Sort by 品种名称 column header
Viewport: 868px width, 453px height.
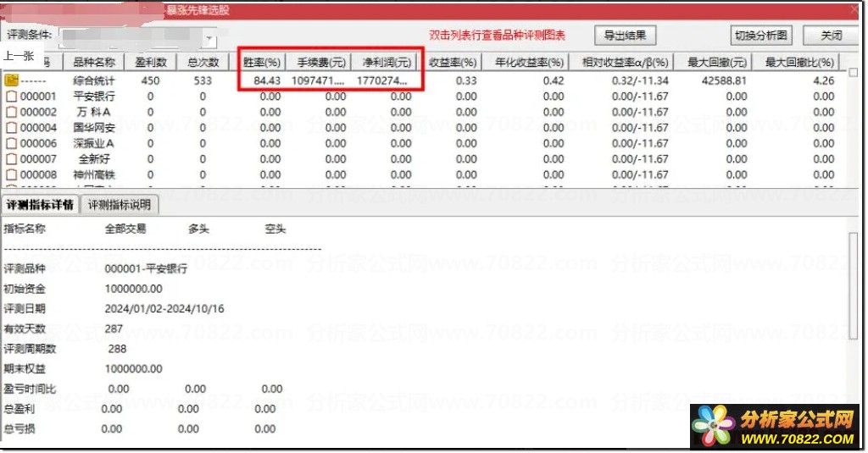click(x=94, y=62)
